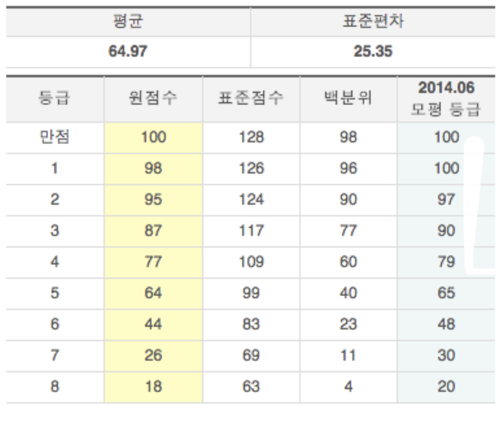Select 백분위 96 in the grade 1 row

pos(348,169)
